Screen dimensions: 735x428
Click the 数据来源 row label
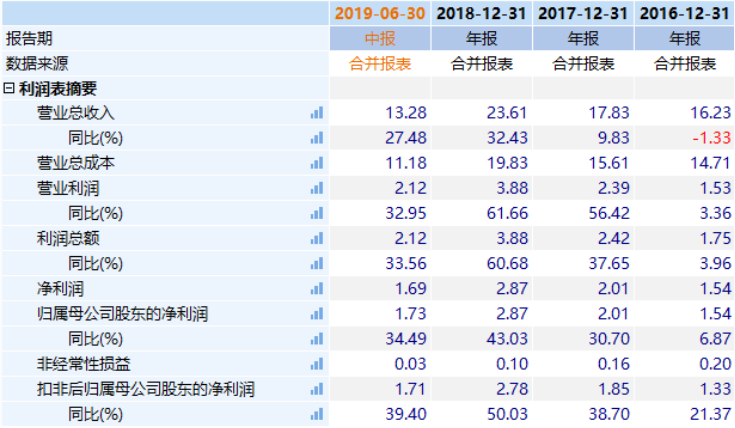point(37,63)
